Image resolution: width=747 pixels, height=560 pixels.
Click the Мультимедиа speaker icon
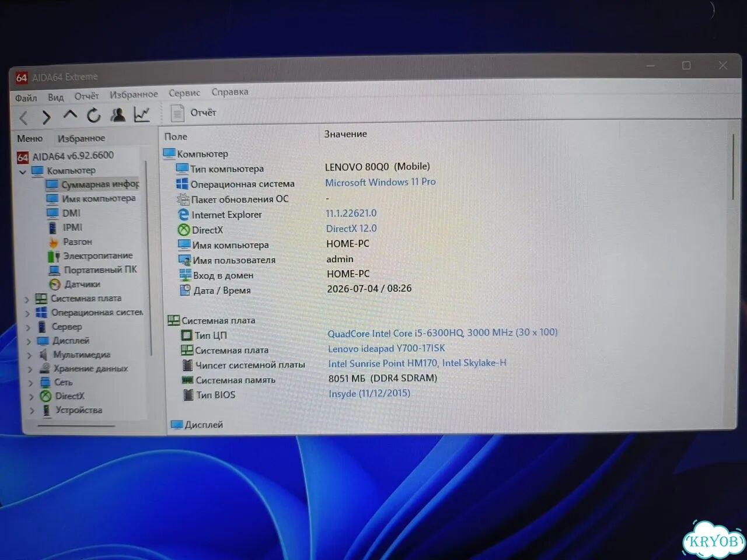(44, 355)
